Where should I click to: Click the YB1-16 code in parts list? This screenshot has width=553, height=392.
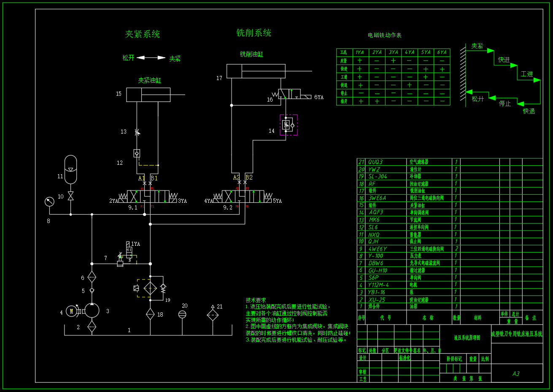pos(376,292)
